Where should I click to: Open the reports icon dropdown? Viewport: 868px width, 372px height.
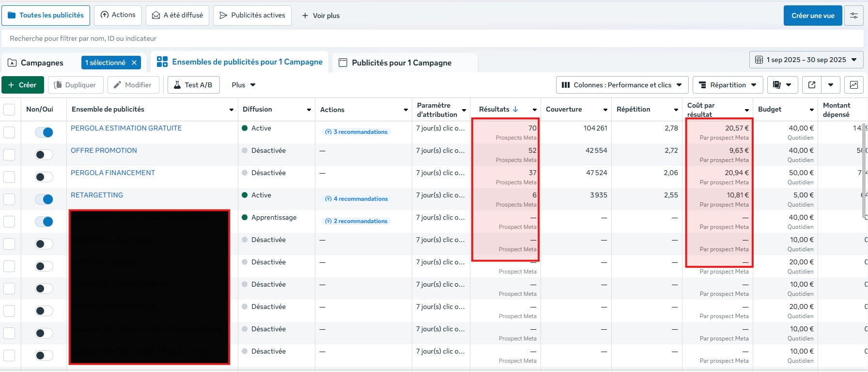tap(782, 85)
